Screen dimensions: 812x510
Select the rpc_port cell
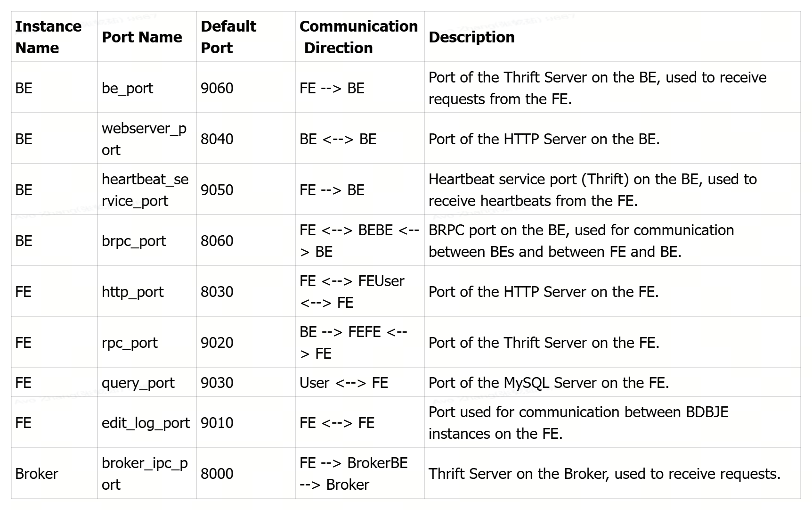[x=130, y=343]
